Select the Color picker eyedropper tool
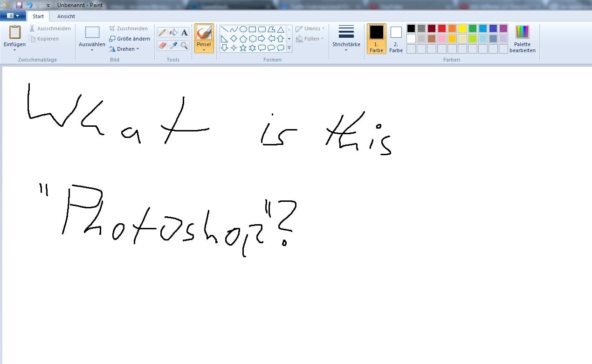592x364 pixels. coord(173,45)
